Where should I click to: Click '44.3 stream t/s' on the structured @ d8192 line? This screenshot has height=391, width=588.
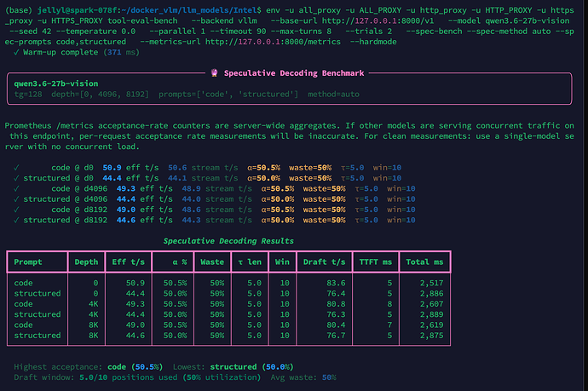tap(216, 220)
